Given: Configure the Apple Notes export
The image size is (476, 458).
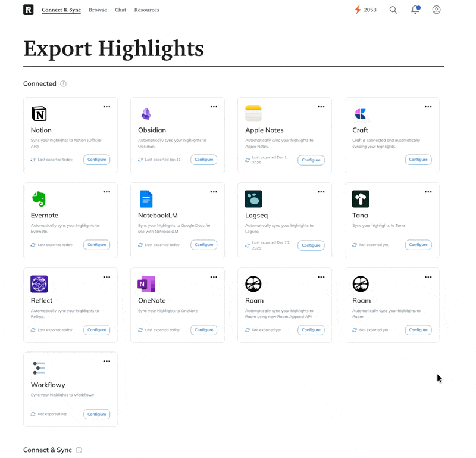Looking at the screenshot, I should pos(311,160).
